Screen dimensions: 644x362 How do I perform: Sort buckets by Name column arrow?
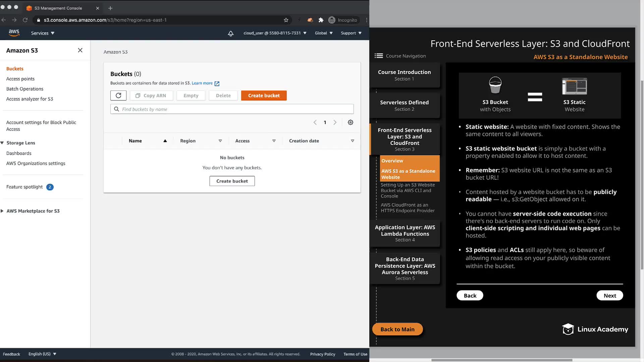(x=165, y=141)
